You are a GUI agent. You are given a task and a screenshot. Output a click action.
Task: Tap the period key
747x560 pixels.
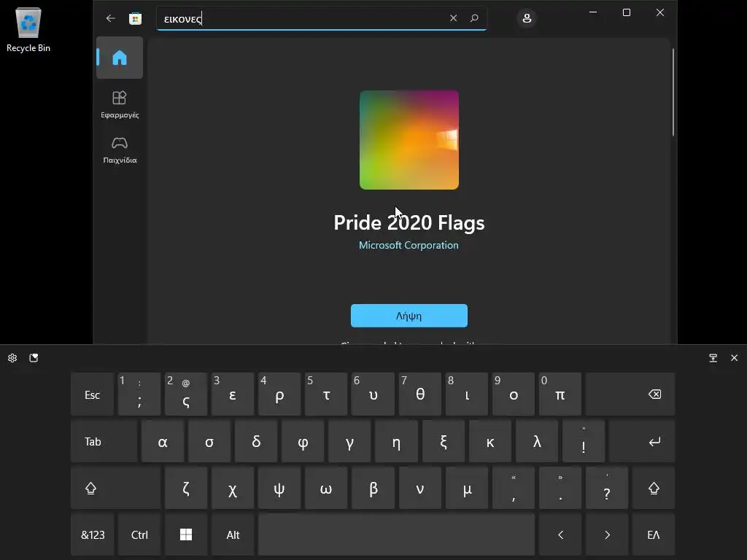click(x=560, y=488)
